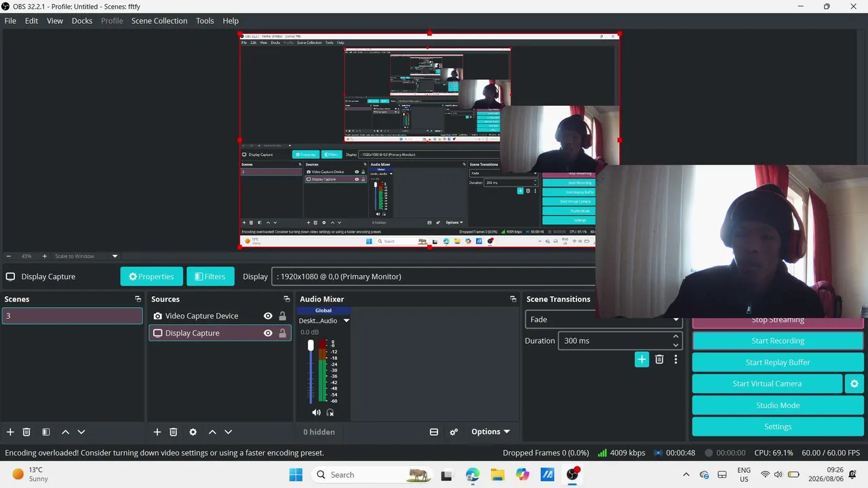Screen dimensions: 868x488
Task: Move the selected source up
Action: point(212,432)
